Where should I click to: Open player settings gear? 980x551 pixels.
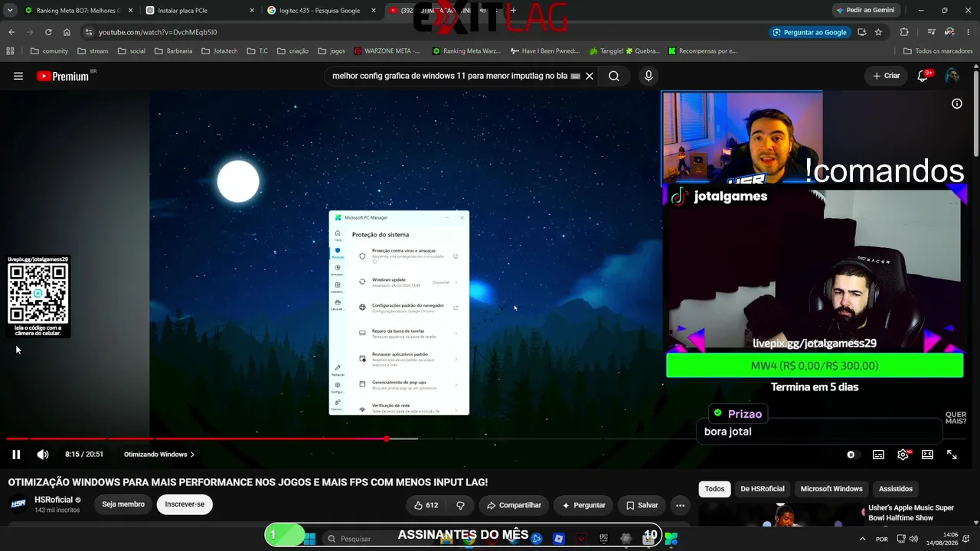coord(903,455)
